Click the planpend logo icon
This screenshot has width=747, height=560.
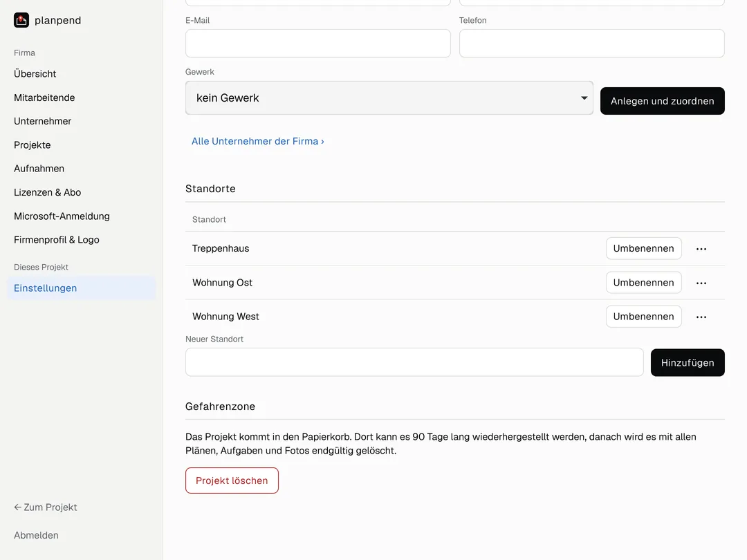21,20
